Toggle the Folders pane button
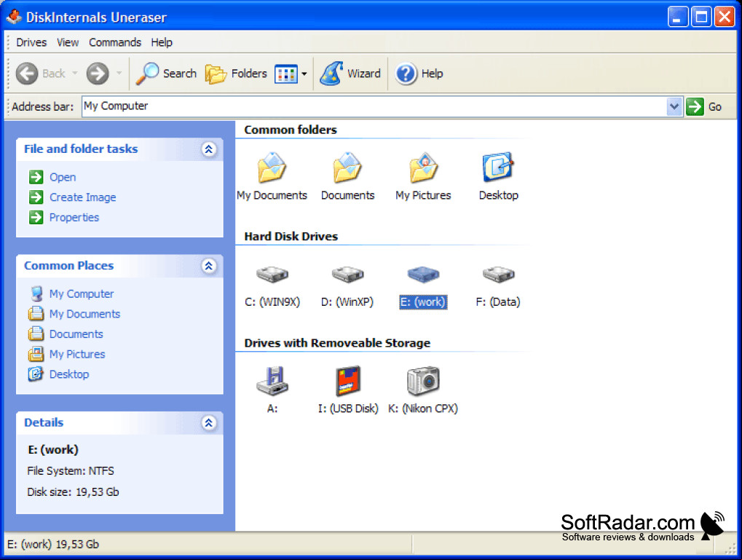This screenshot has width=742, height=560. click(236, 74)
